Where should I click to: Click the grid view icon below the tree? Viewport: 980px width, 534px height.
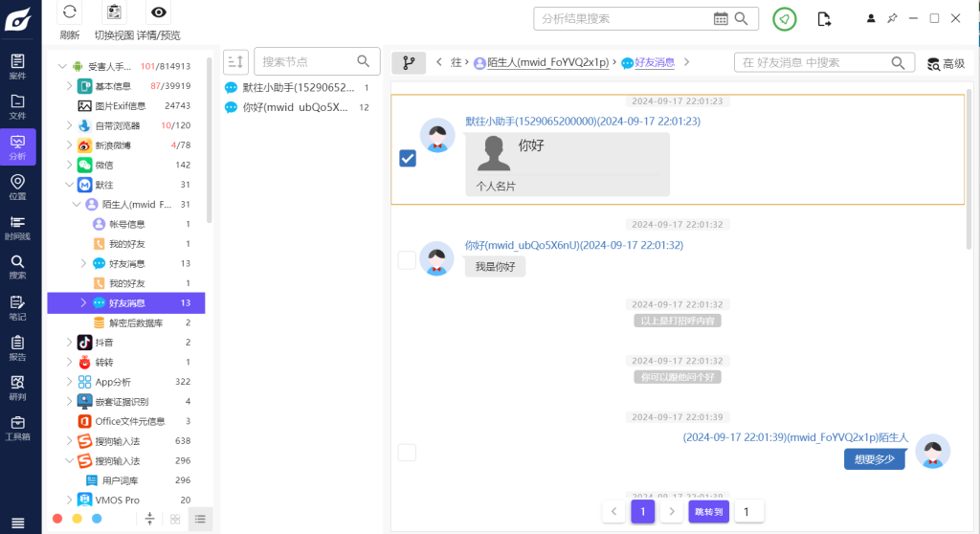point(175,519)
